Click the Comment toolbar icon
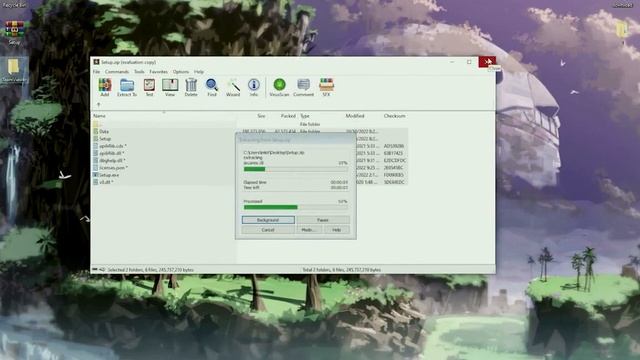 [x=303, y=87]
